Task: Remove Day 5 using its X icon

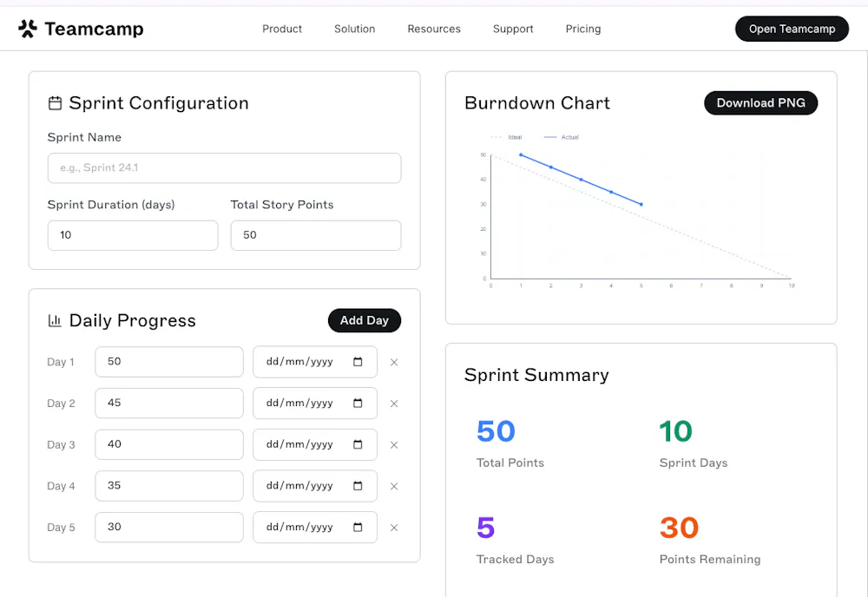Action: [394, 527]
